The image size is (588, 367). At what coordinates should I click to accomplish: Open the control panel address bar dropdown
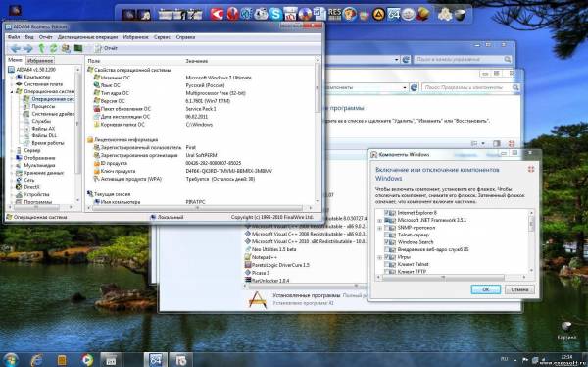[x=397, y=59]
